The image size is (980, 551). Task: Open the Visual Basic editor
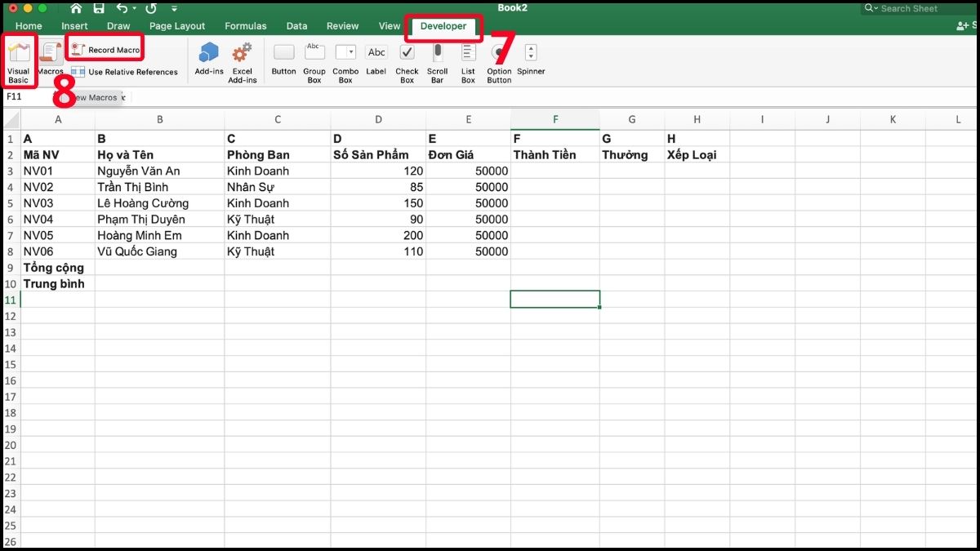(x=19, y=63)
